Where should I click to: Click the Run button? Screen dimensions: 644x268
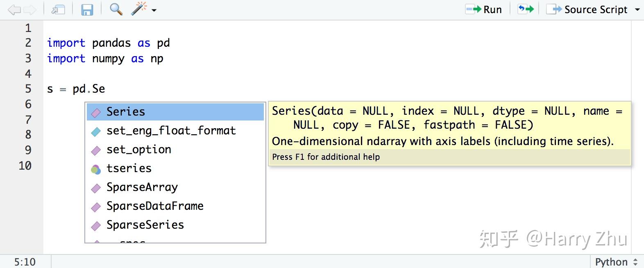tap(484, 10)
